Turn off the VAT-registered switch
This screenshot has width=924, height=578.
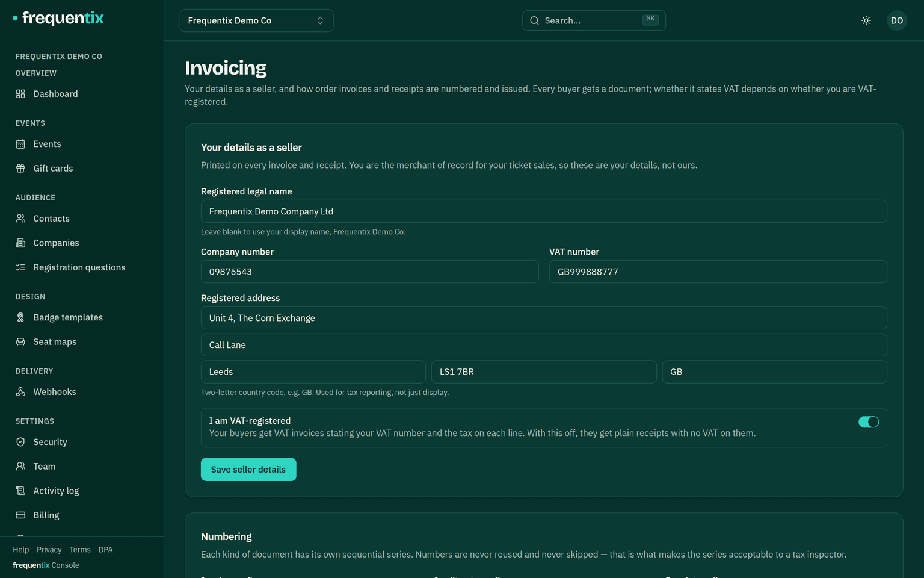click(x=869, y=422)
